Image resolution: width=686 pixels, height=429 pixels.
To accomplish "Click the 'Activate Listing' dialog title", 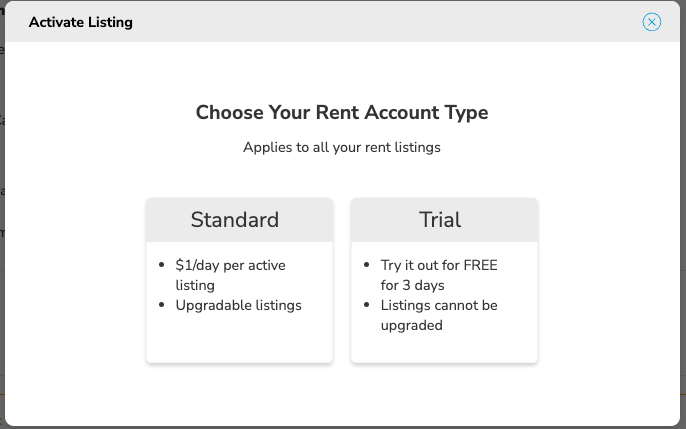I will 80,22.
